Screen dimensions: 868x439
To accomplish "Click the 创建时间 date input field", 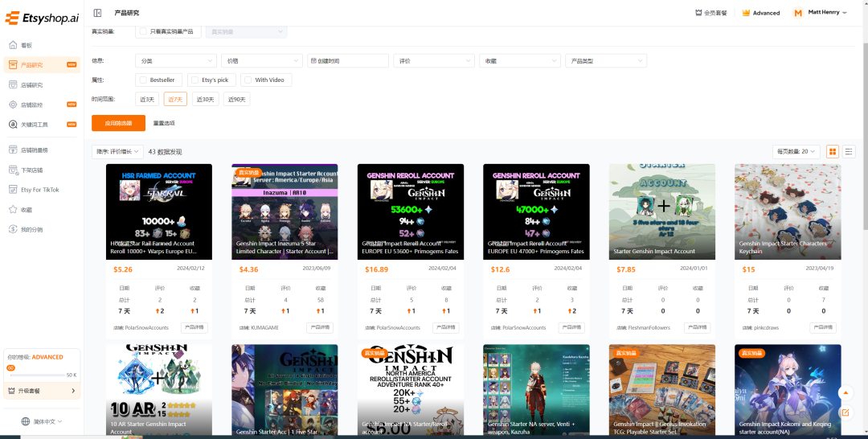I will point(348,61).
